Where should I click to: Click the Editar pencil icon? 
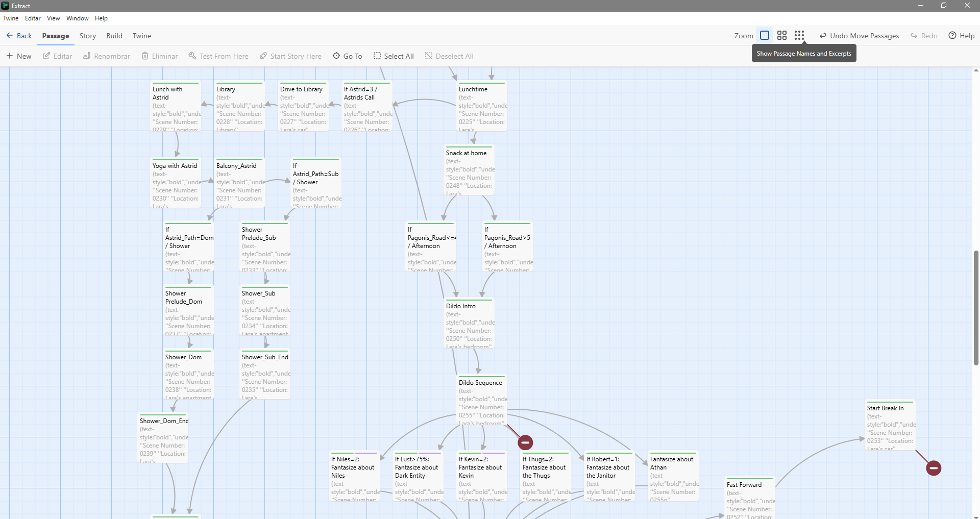click(46, 56)
